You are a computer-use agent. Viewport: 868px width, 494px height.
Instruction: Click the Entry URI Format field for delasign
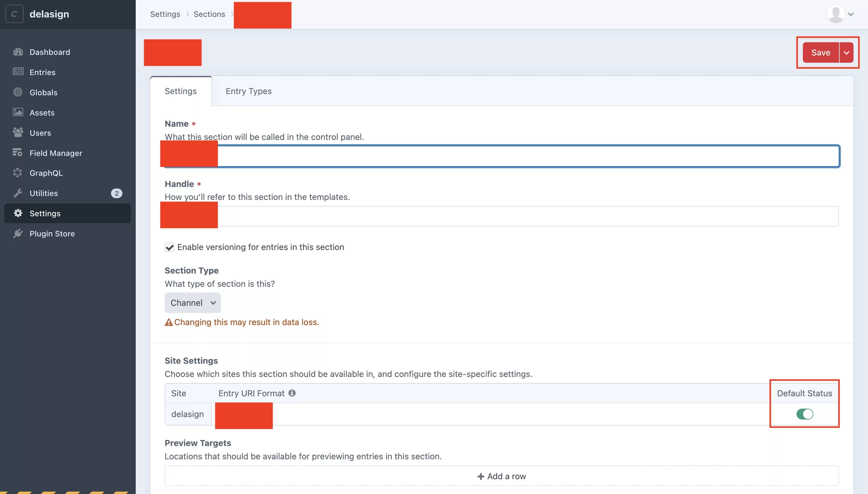490,414
